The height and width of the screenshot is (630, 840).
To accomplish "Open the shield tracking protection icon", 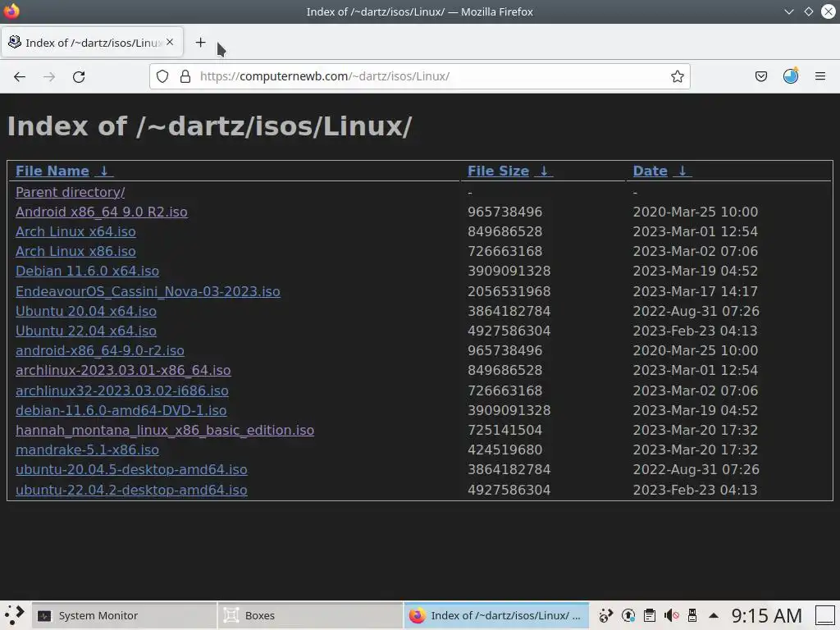I will (162, 76).
